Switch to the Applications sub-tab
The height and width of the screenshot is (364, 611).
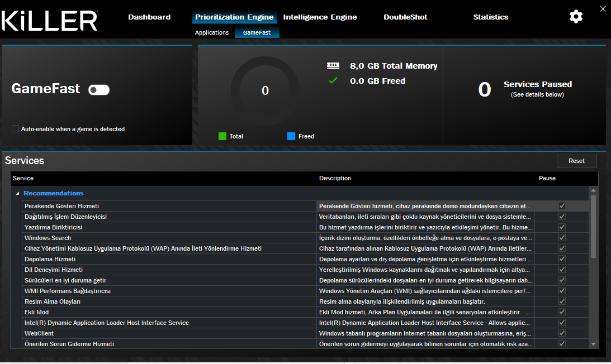point(212,33)
